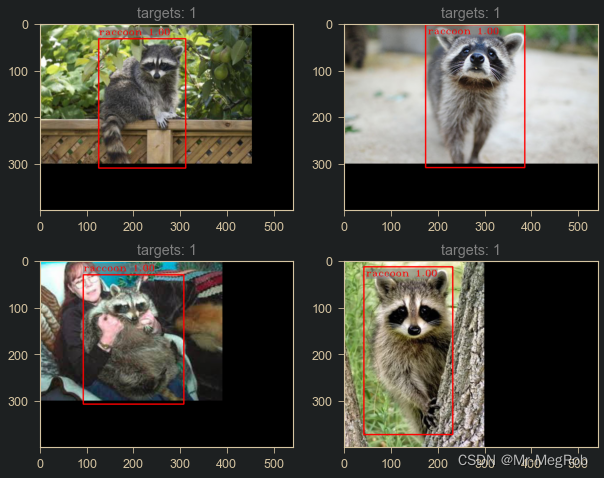Click x-axis tick "400" of woman-with-raccoon plot
The width and height of the screenshot is (604, 478).
[226, 464]
